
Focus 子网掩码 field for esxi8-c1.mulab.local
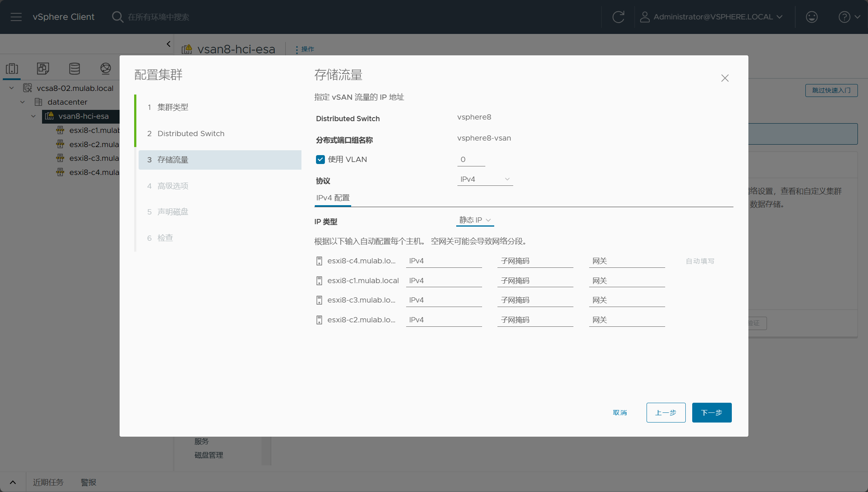[535, 281]
